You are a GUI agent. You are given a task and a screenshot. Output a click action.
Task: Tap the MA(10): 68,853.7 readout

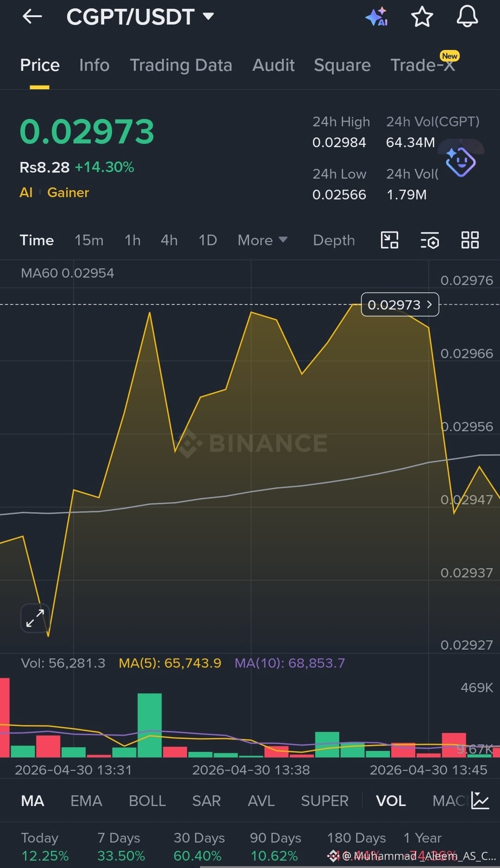coord(290,663)
